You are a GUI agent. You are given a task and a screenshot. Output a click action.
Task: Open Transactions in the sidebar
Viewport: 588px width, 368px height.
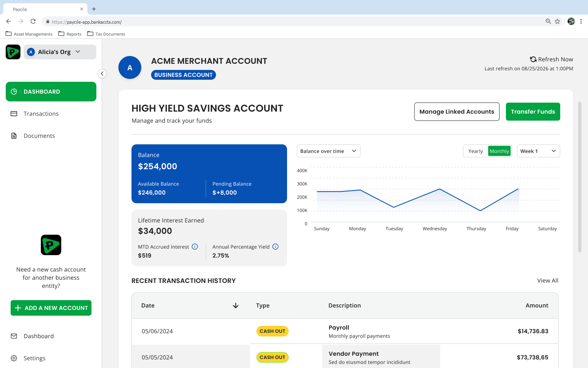(x=51, y=114)
